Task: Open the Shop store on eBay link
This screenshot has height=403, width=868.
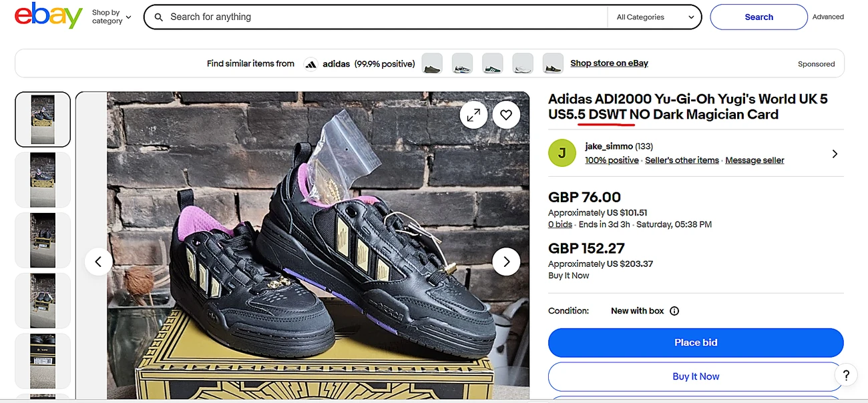Action: click(x=608, y=63)
